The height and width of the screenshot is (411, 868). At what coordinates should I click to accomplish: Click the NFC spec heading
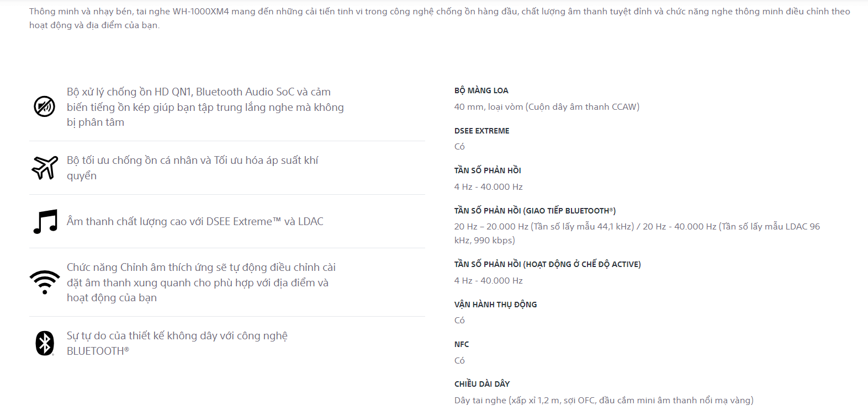(462, 344)
